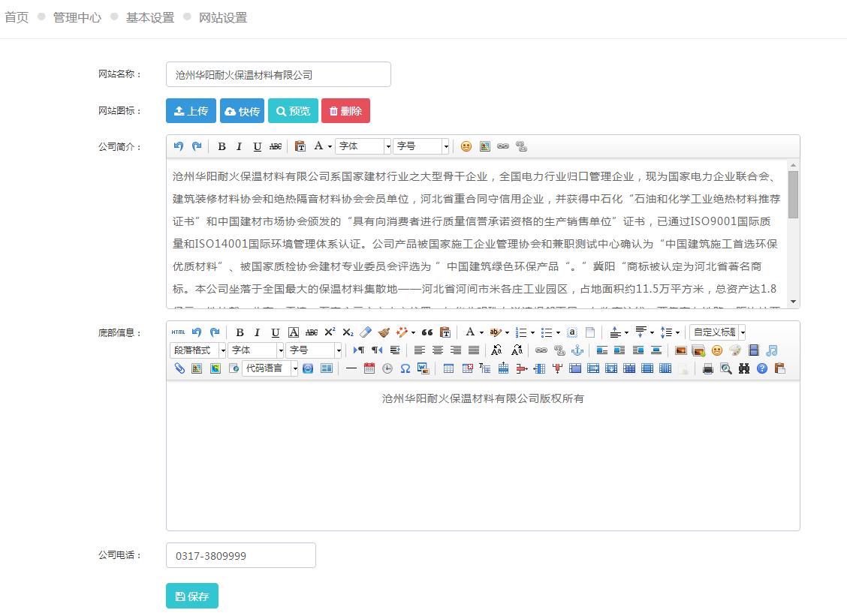The height and width of the screenshot is (616, 847).
Task: Click strikethrough in the company intro editor
Action: 276,146
